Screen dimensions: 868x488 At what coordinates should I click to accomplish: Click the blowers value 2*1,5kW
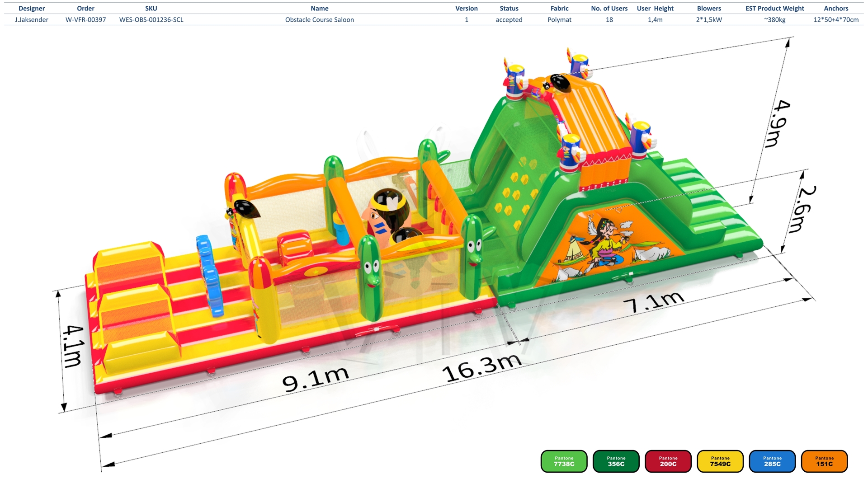point(709,20)
